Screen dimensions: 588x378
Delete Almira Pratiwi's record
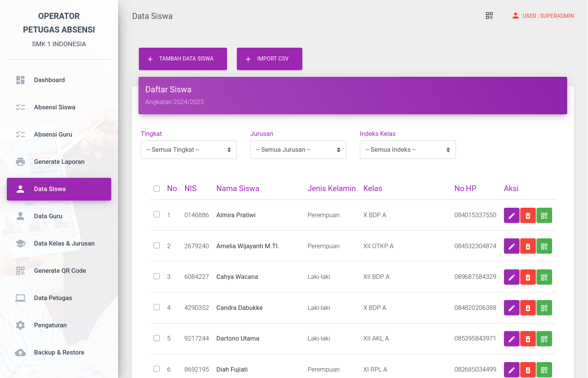coord(528,216)
